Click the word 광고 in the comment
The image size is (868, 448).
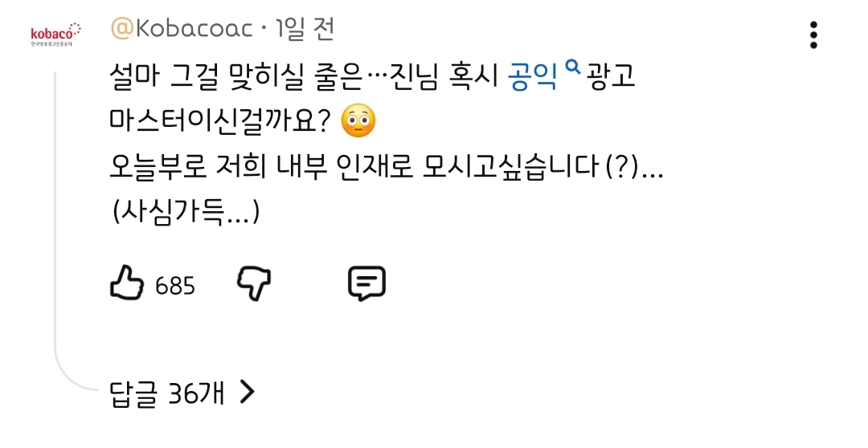(613, 77)
